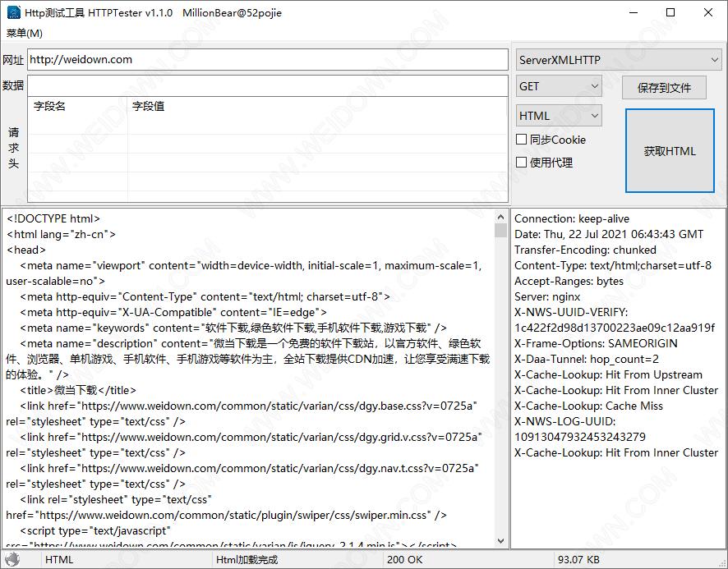The width and height of the screenshot is (728, 569).
Task: Open the ServerXMLHTTP dropdown
Action: pos(619,60)
